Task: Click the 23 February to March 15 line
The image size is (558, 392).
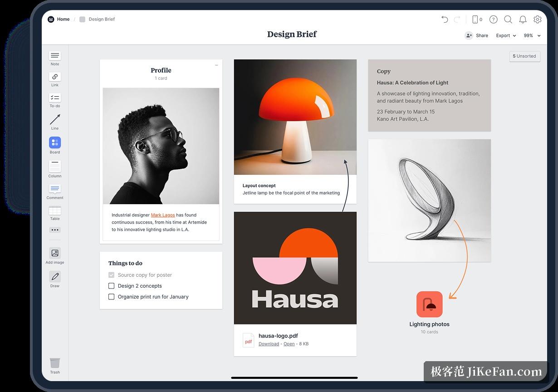Action: 406,112
